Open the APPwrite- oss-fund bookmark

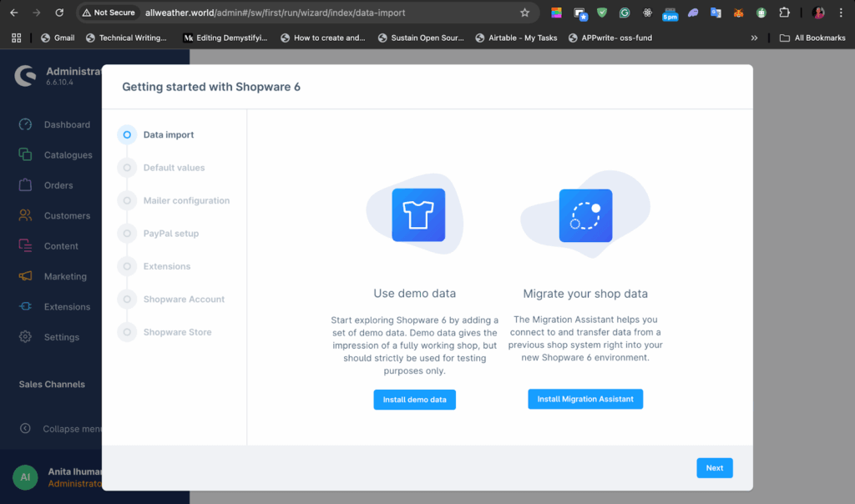[610, 38]
